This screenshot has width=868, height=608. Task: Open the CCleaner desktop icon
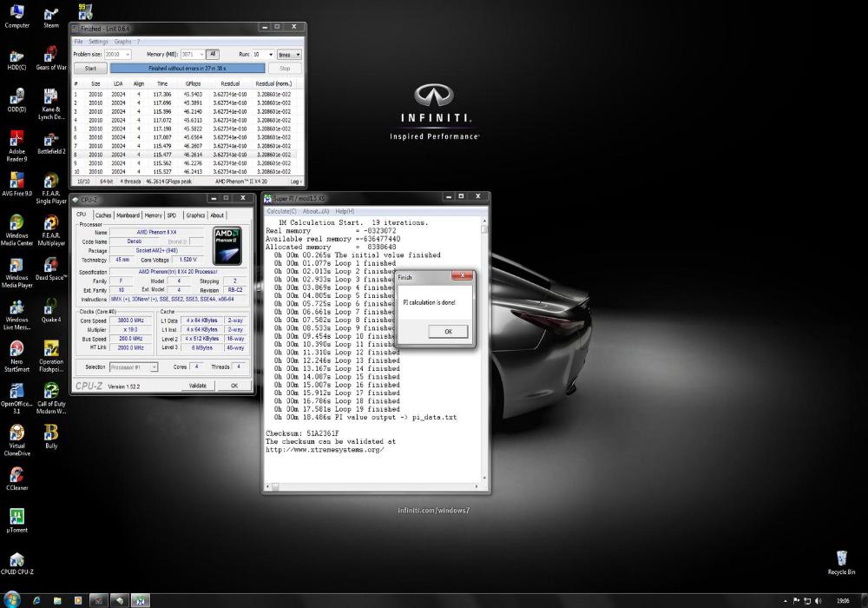[x=16, y=479]
